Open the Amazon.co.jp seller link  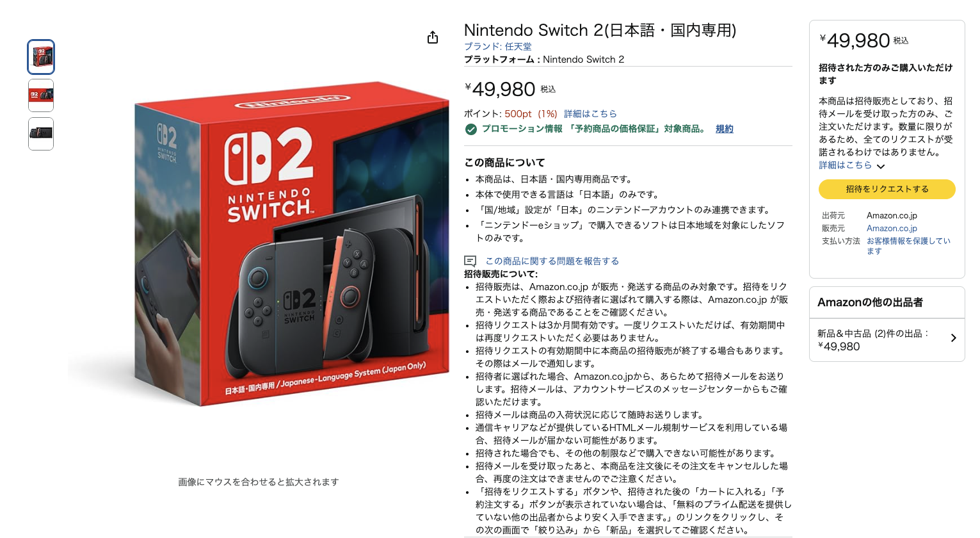[x=892, y=229]
